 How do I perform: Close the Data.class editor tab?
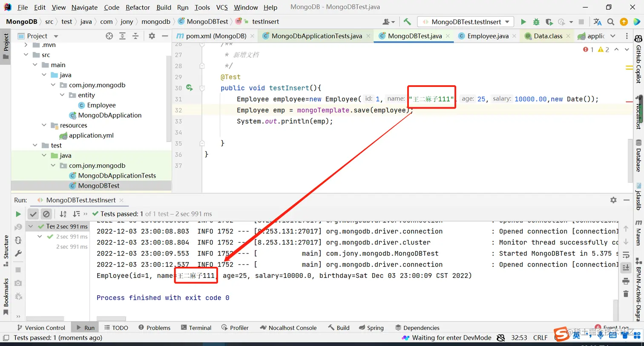(x=569, y=36)
